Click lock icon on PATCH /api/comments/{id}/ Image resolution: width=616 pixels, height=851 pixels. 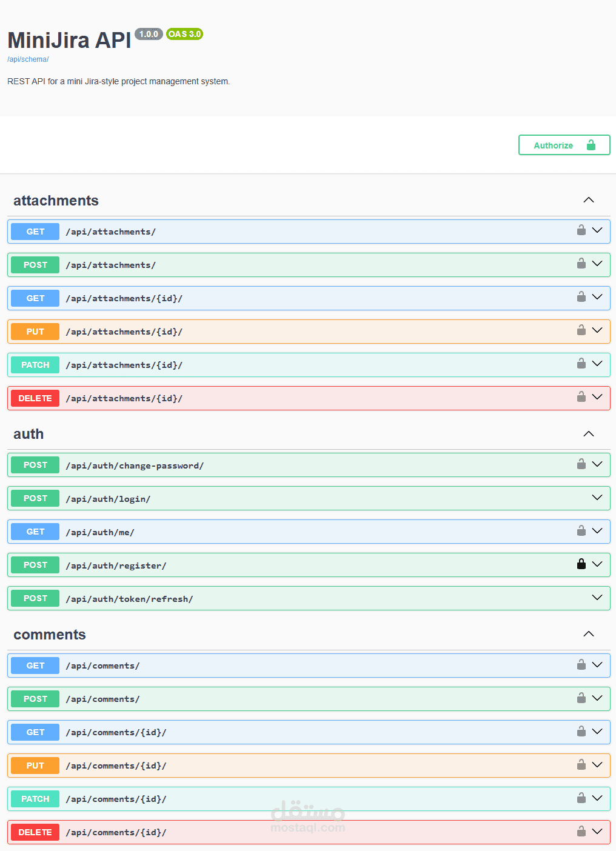coord(581,798)
